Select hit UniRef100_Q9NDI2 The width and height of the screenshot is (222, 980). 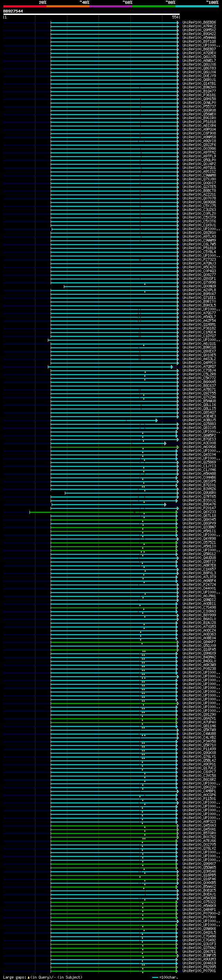(x=199, y=600)
